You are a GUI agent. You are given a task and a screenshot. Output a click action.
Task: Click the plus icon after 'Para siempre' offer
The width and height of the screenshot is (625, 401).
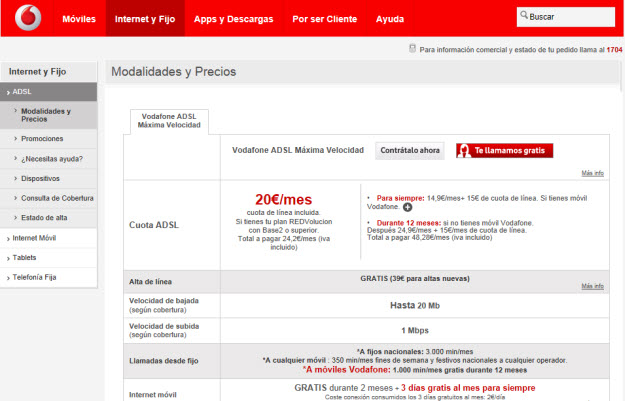click(x=407, y=206)
